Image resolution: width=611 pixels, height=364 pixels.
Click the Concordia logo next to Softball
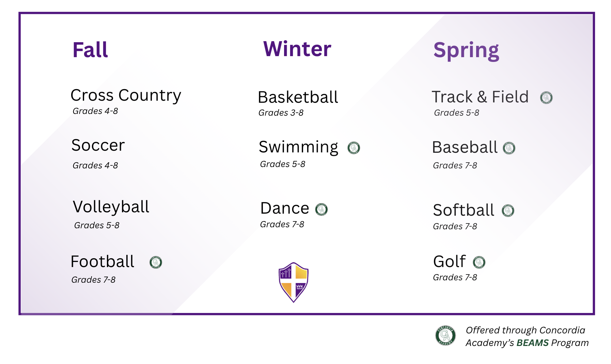pyautogui.click(x=508, y=211)
